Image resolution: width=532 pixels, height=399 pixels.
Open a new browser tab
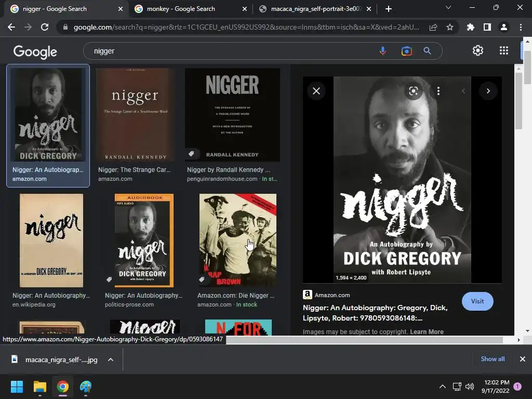(x=389, y=9)
